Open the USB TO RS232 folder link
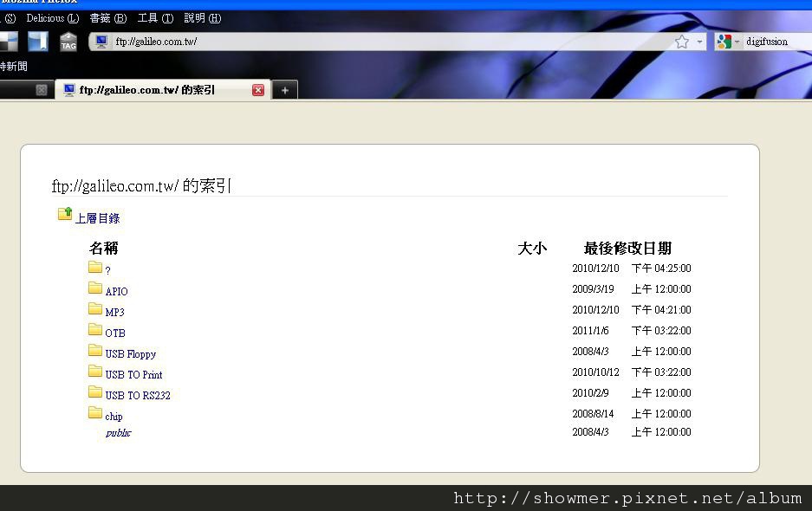Screen dimensions: 812x511 138,396
